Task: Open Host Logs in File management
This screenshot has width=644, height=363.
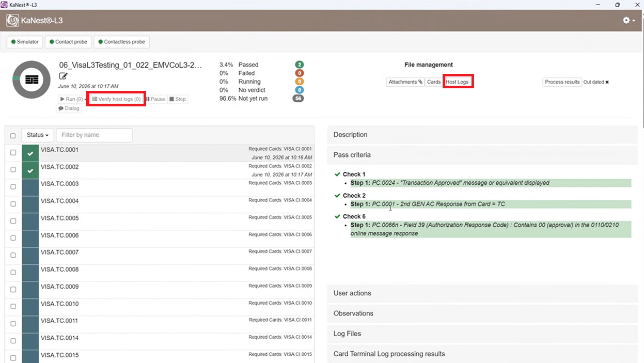Action: pyautogui.click(x=458, y=82)
